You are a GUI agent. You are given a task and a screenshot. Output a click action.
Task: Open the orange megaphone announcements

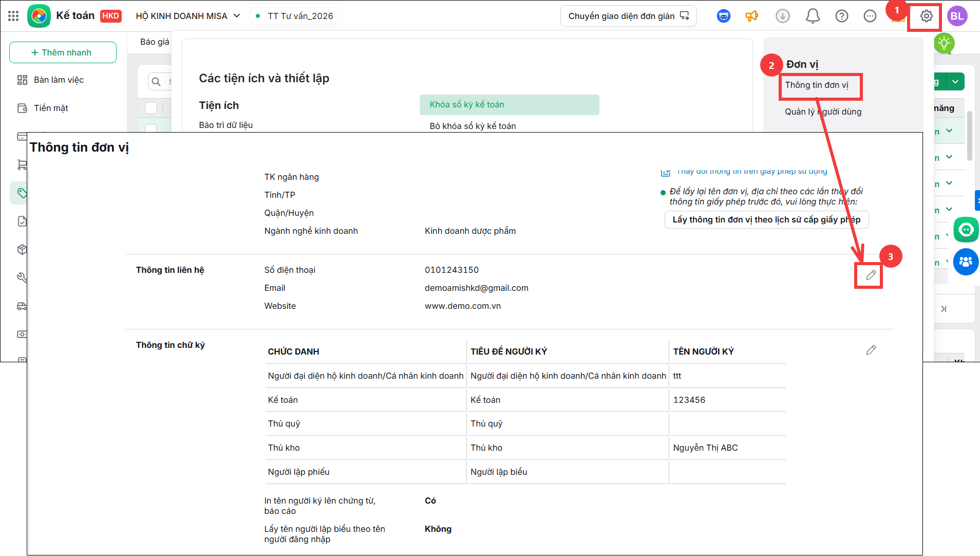[x=752, y=16]
